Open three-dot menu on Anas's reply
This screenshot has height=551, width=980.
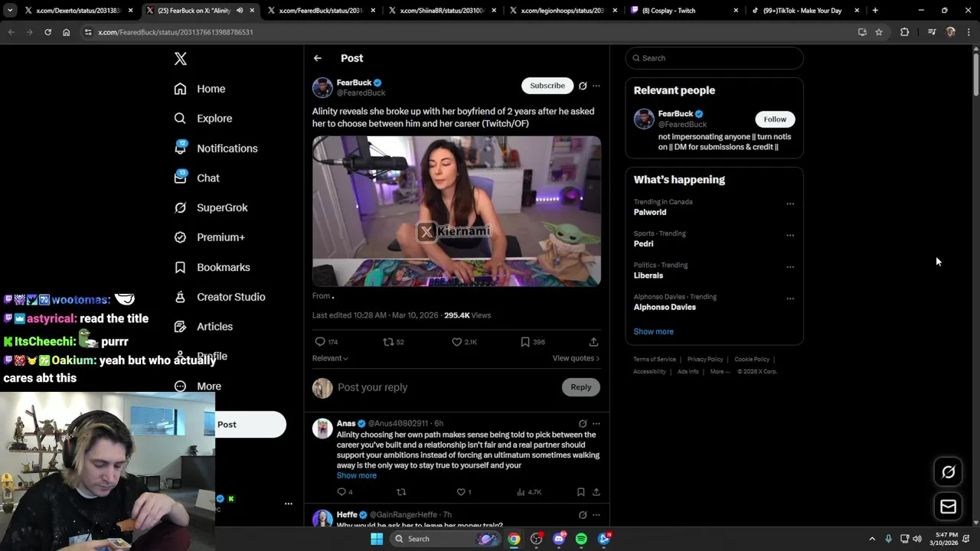point(596,423)
